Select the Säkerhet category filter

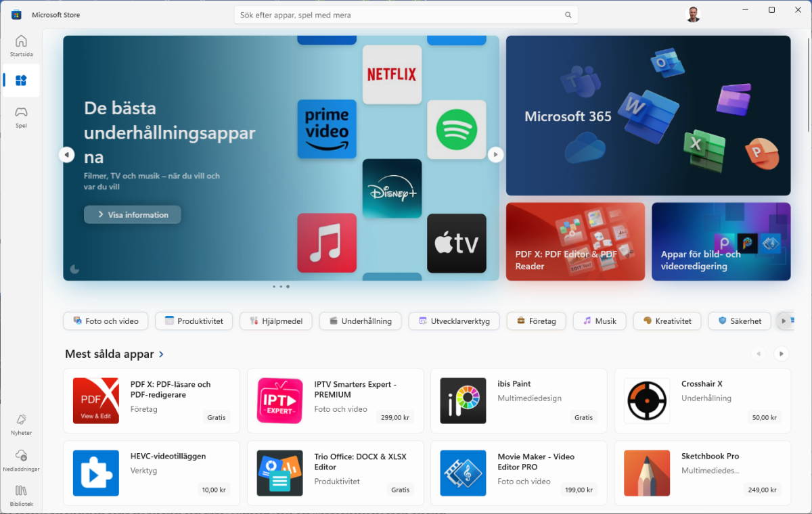click(739, 321)
